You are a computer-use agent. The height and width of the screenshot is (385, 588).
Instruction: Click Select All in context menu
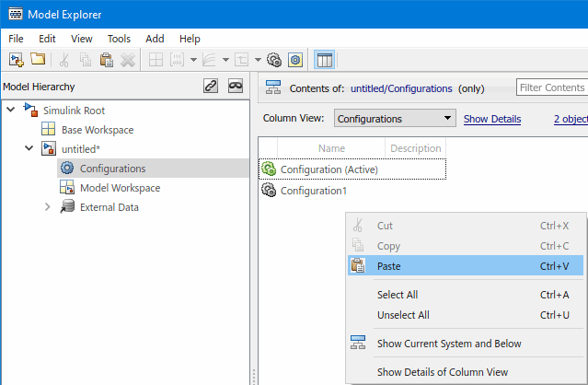click(397, 295)
